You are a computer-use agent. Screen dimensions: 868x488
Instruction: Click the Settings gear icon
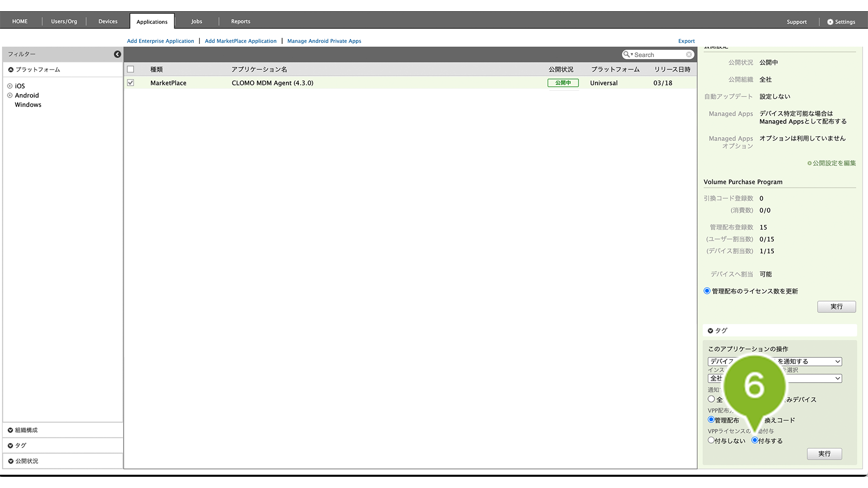pyautogui.click(x=830, y=22)
